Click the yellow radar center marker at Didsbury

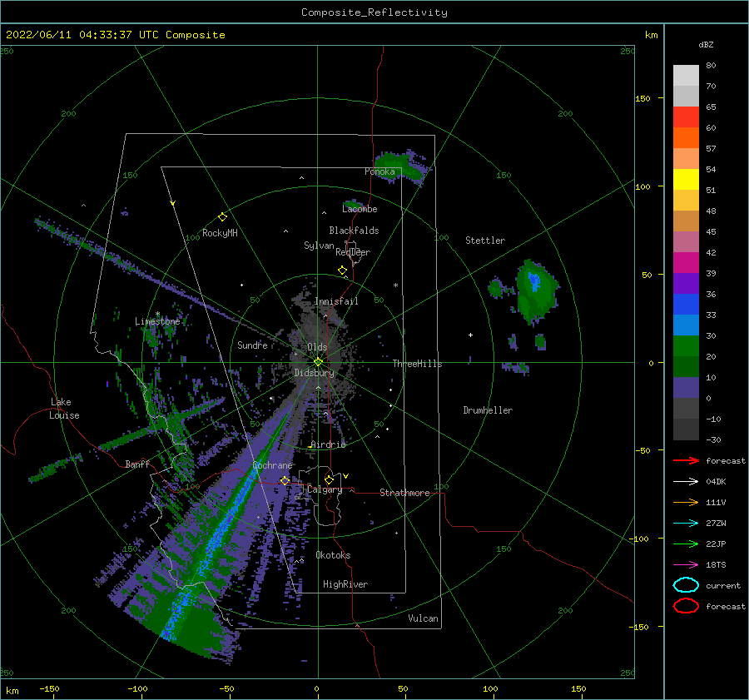coord(318,362)
